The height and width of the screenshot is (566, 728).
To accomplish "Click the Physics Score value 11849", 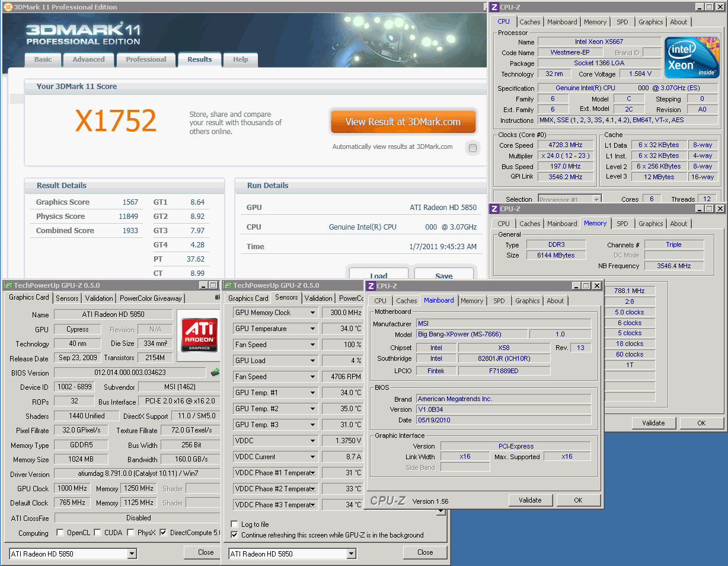I will coord(128,217).
